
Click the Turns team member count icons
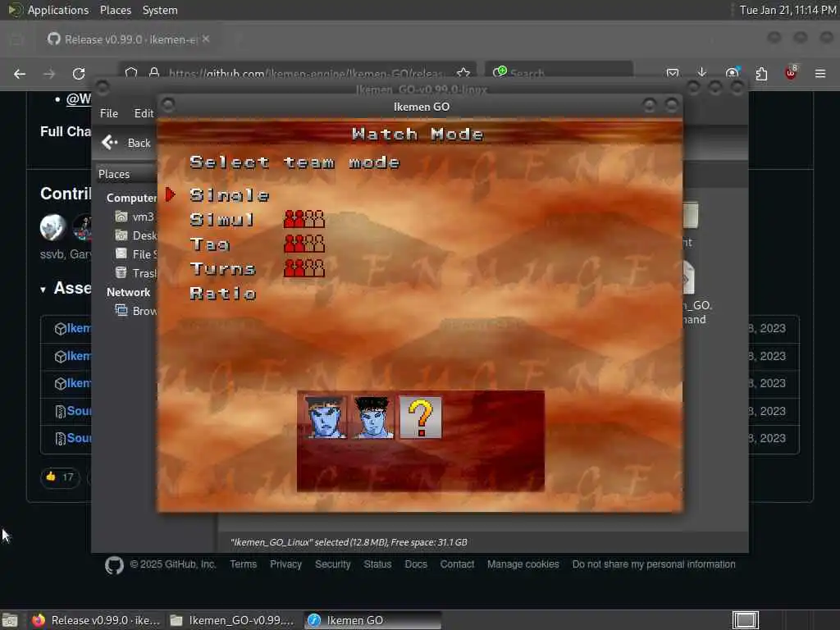point(304,268)
